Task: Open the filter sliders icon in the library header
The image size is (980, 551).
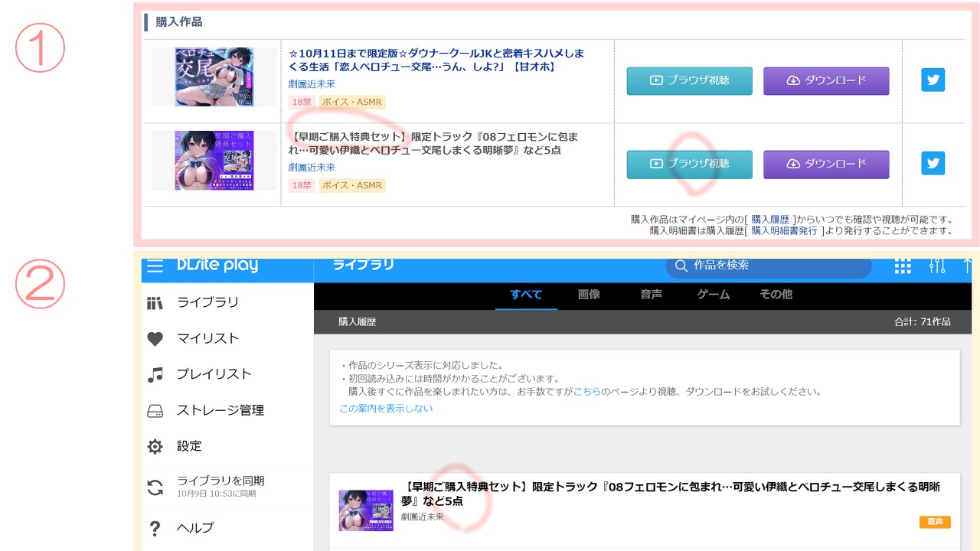Action: pos(936,266)
